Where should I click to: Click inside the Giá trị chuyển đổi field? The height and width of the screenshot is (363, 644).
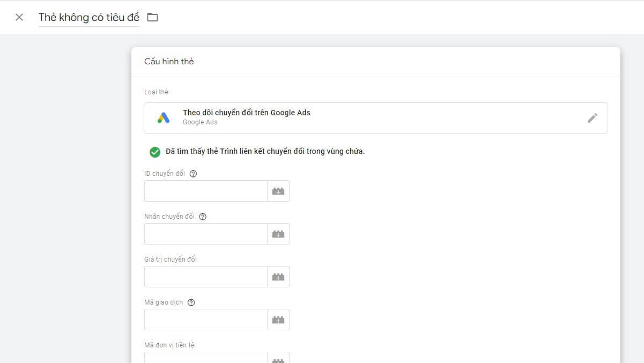point(205,276)
